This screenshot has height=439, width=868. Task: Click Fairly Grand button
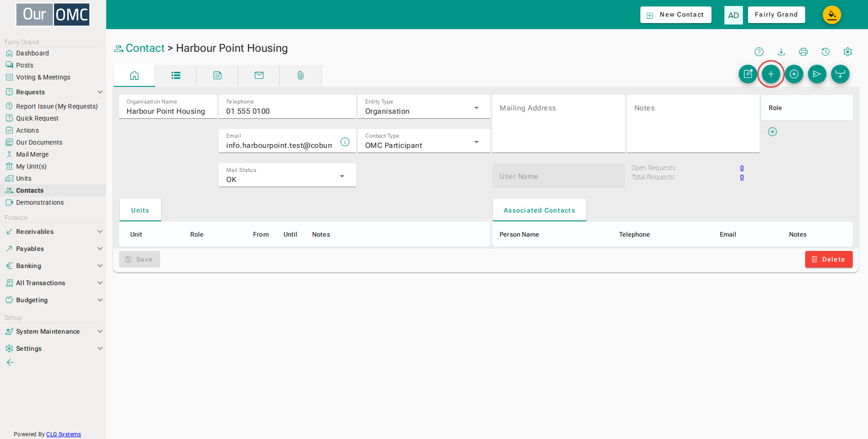pos(776,15)
